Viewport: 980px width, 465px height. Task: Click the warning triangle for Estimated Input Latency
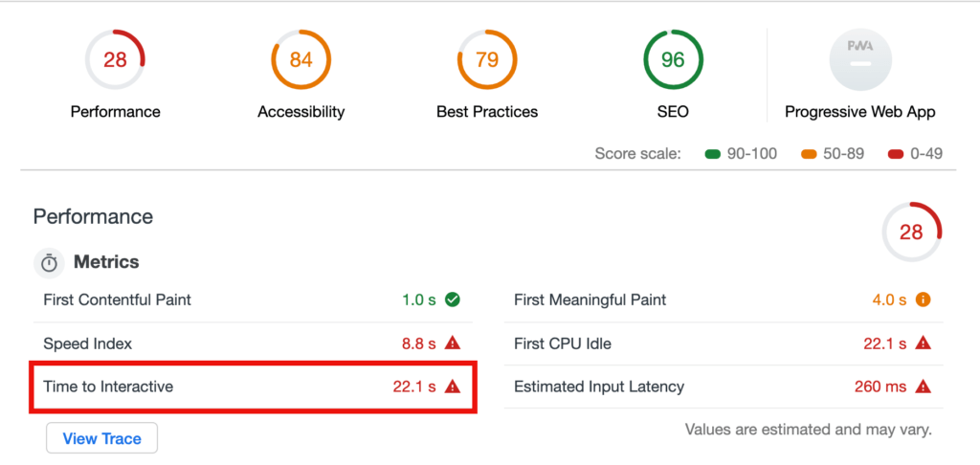(923, 387)
